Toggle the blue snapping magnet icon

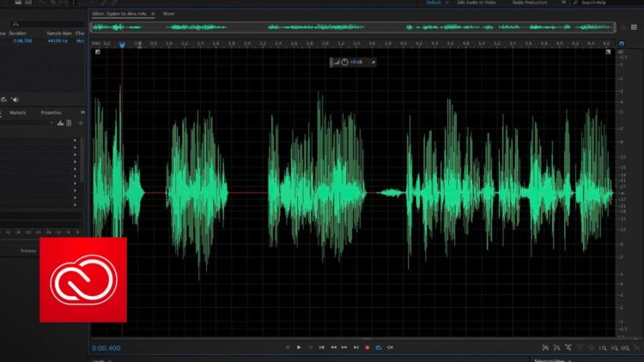[x=622, y=44]
